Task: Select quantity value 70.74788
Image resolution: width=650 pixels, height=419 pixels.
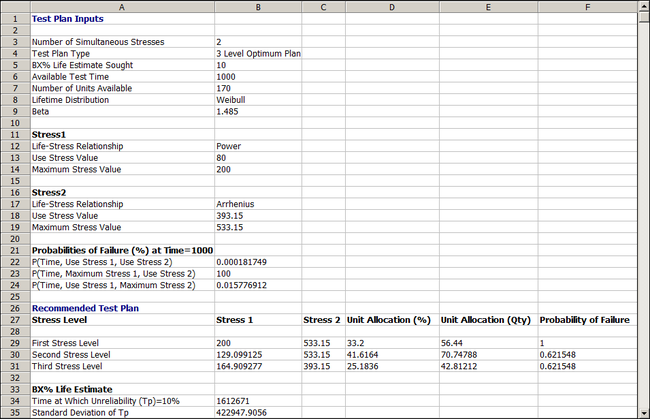Action: [488, 355]
